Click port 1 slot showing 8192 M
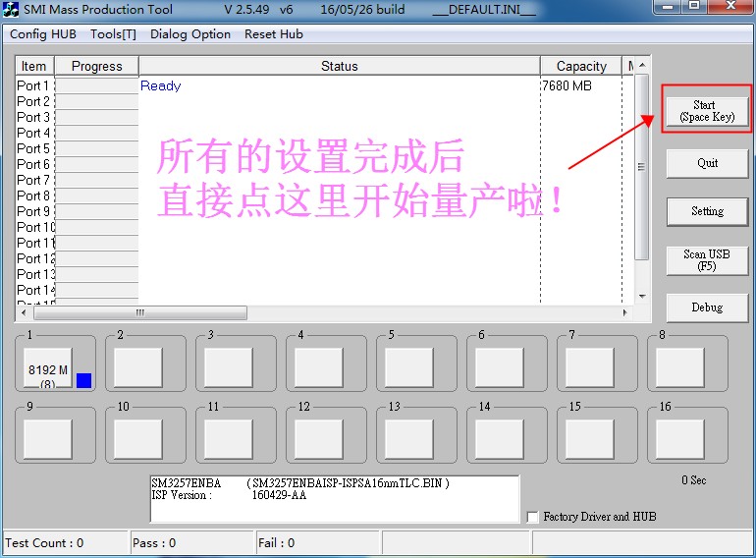The image size is (756, 558). (x=48, y=369)
